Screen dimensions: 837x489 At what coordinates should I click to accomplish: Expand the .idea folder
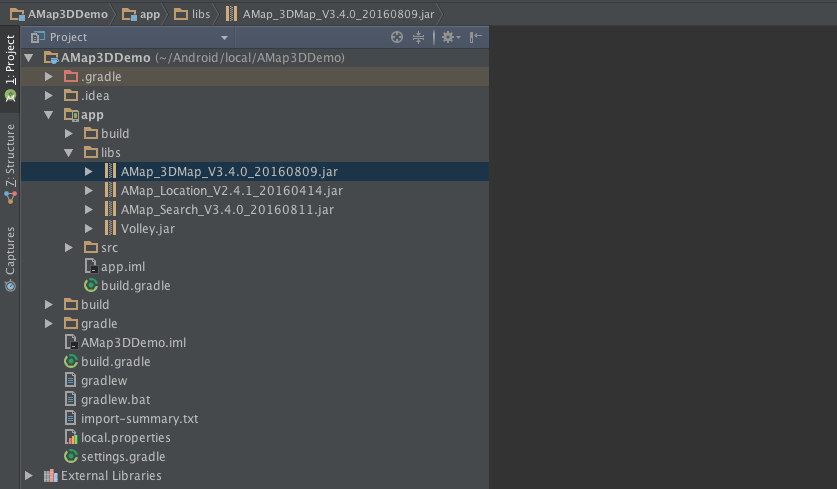point(49,96)
